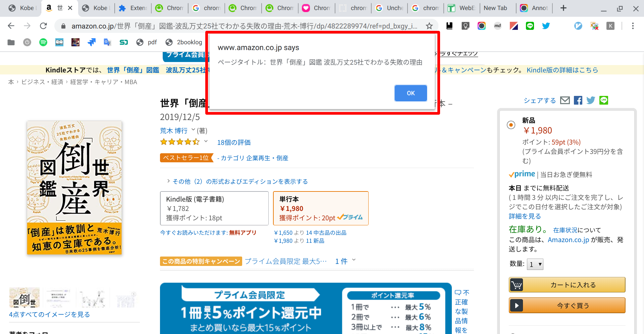
Task: Open 14 中古品の出品 offers link
Action: [x=326, y=233]
